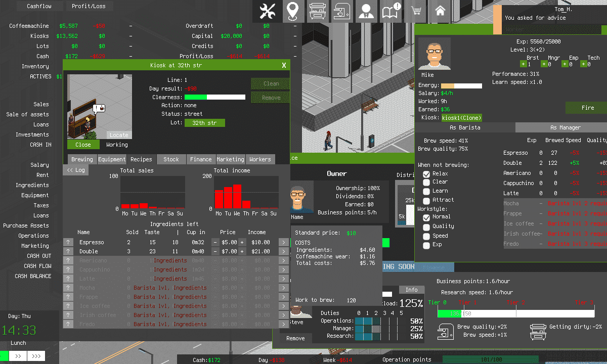Enable the Learn checkbox

[426, 191]
